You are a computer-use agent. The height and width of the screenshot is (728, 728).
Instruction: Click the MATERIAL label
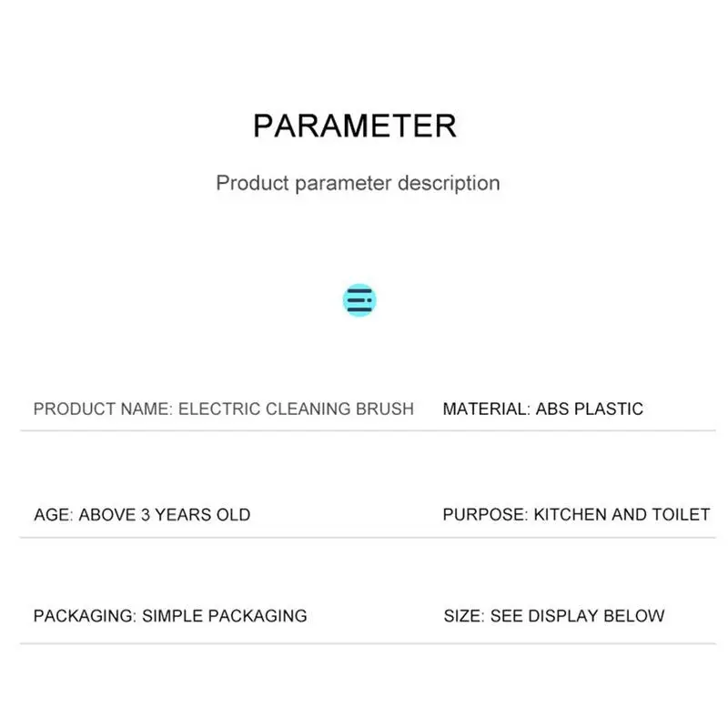485,409
